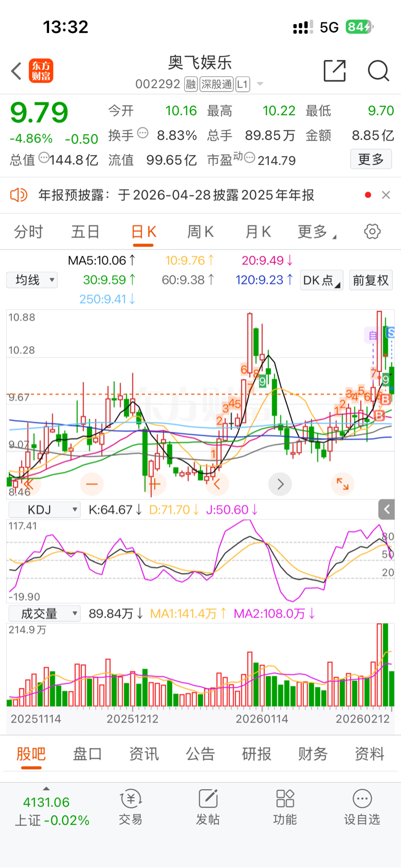Open the 成交量 indicator dropdown
This screenshot has width=401, height=868.
[44, 613]
